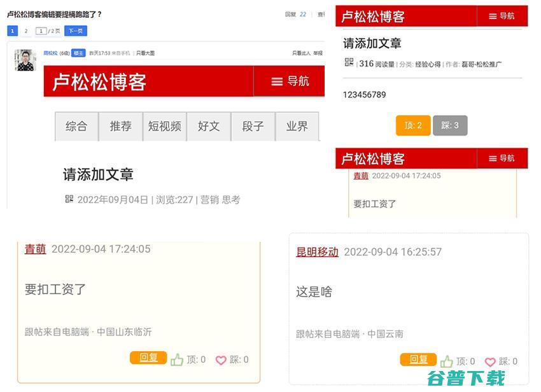Click the thumbs-up 顶 icon in the 昆明移动 comment
The height and width of the screenshot is (392, 541).
pyautogui.click(x=446, y=361)
